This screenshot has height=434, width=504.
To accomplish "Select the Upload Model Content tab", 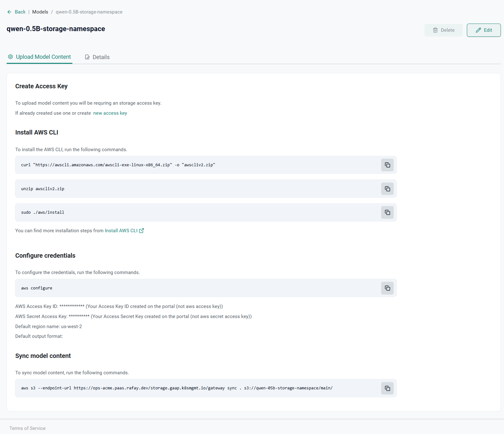I will click(40, 57).
